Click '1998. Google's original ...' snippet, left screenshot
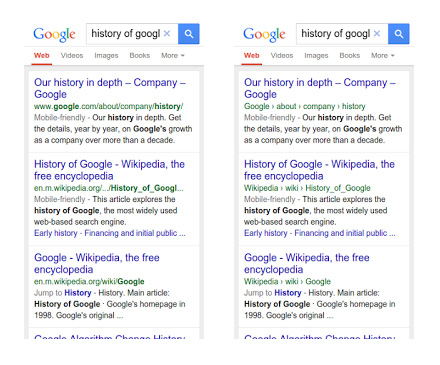Viewport: 440px width, 365px height. click(79, 315)
